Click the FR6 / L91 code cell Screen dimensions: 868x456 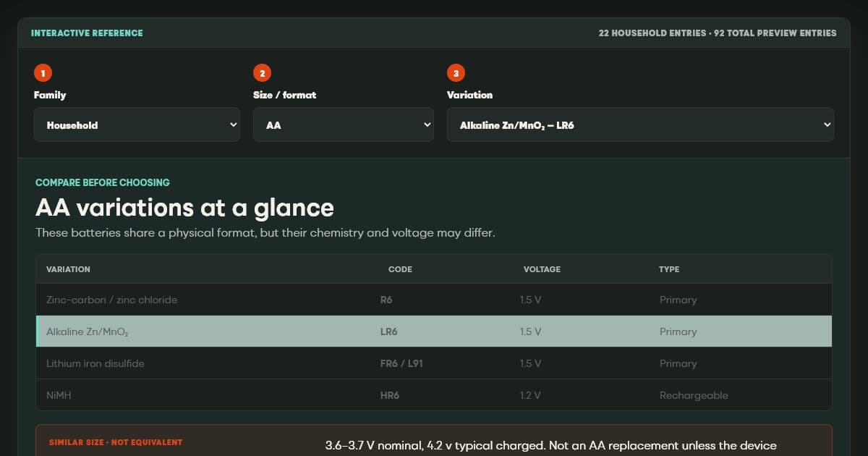[x=401, y=363]
